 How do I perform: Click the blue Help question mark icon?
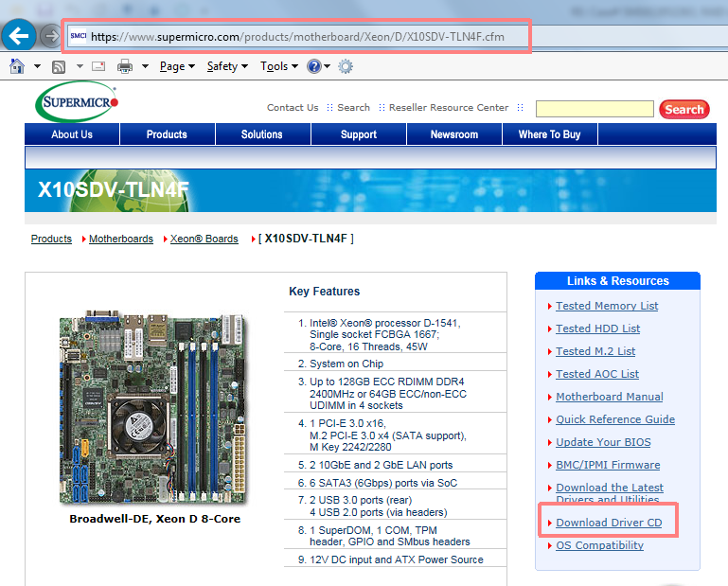314,66
